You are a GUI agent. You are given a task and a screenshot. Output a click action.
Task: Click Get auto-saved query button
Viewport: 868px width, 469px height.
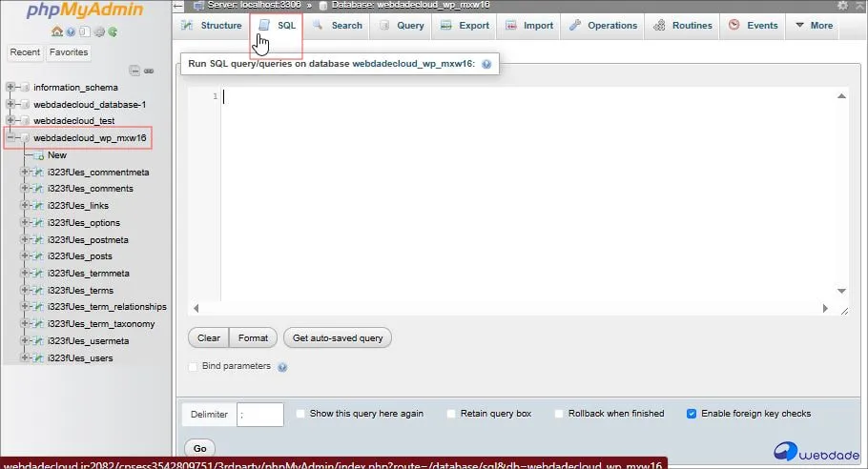coord(337,337)
